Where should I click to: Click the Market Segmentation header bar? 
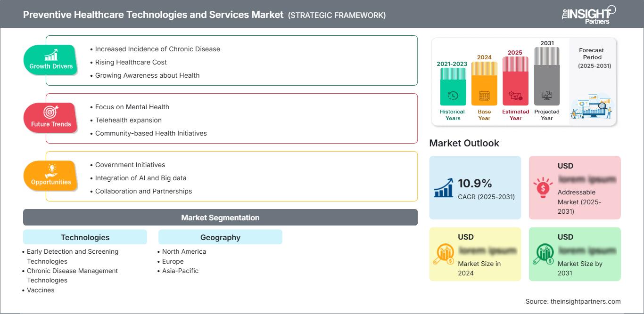point(220,217)
